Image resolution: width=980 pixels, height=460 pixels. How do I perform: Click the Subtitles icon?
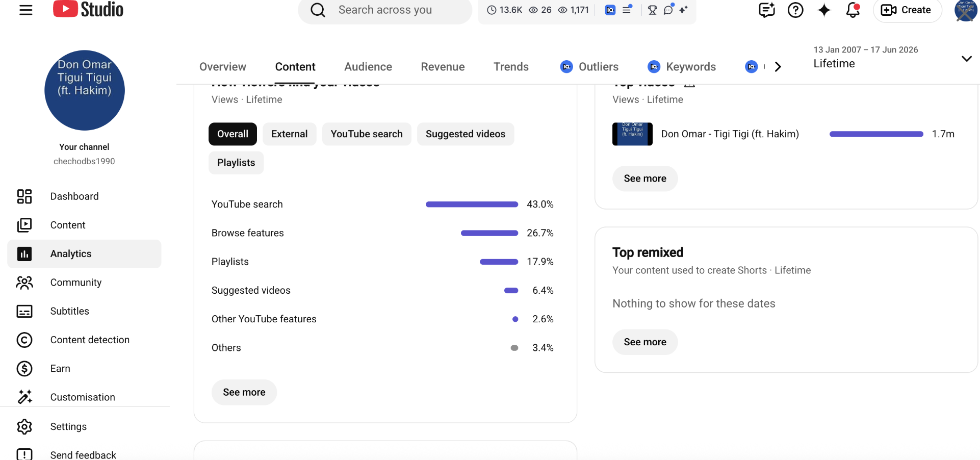(24, 311)
